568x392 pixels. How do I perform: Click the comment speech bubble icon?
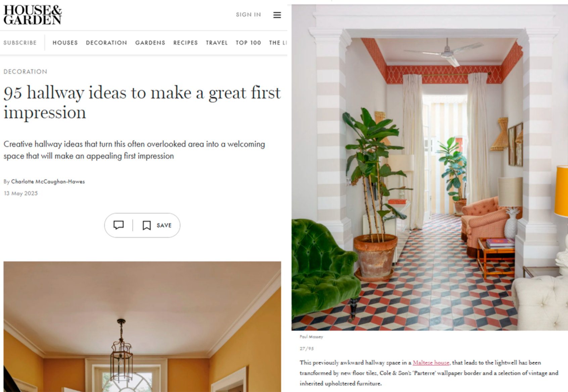119,225
